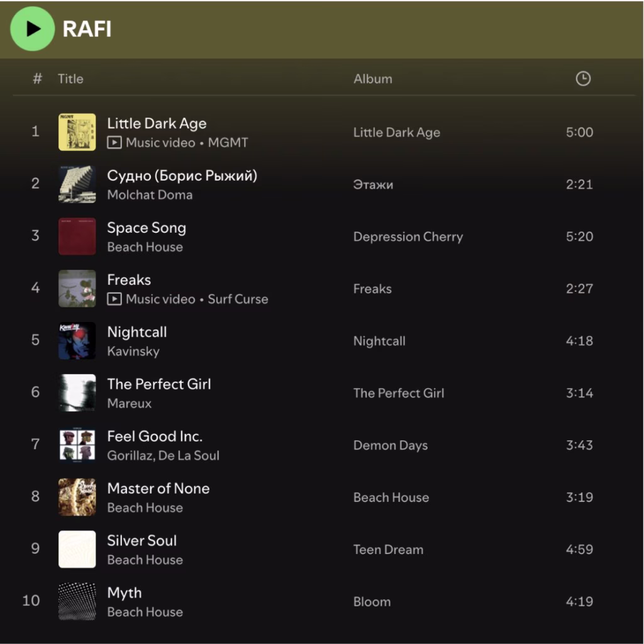Screen dimensions: 644x644
Task: Go to the Depression Cherry album
Action: point(408,237)
